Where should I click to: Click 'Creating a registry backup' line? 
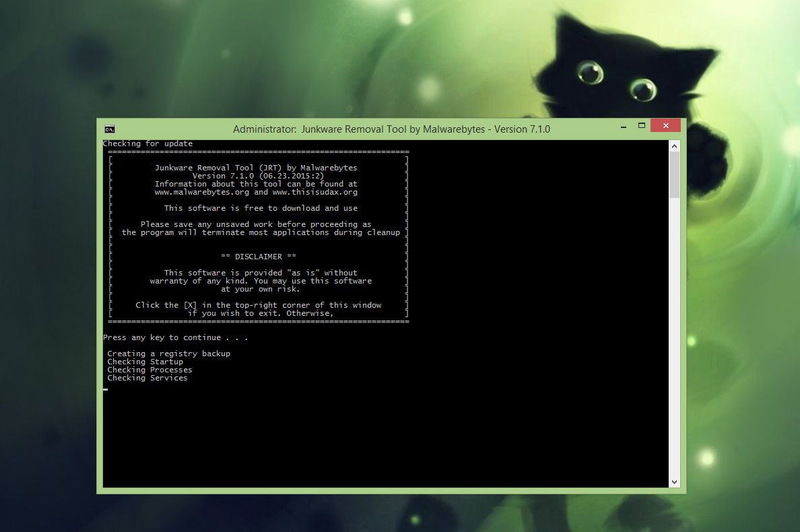(169, 354)
